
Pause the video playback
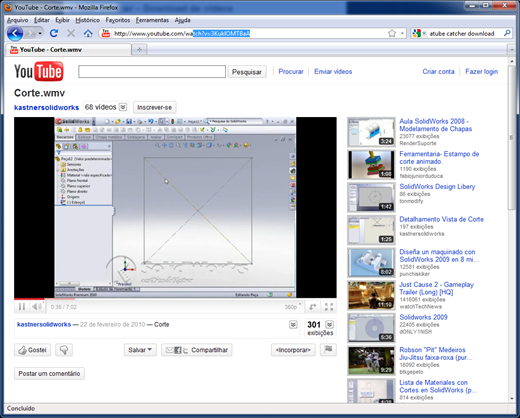tap(22, 306)
